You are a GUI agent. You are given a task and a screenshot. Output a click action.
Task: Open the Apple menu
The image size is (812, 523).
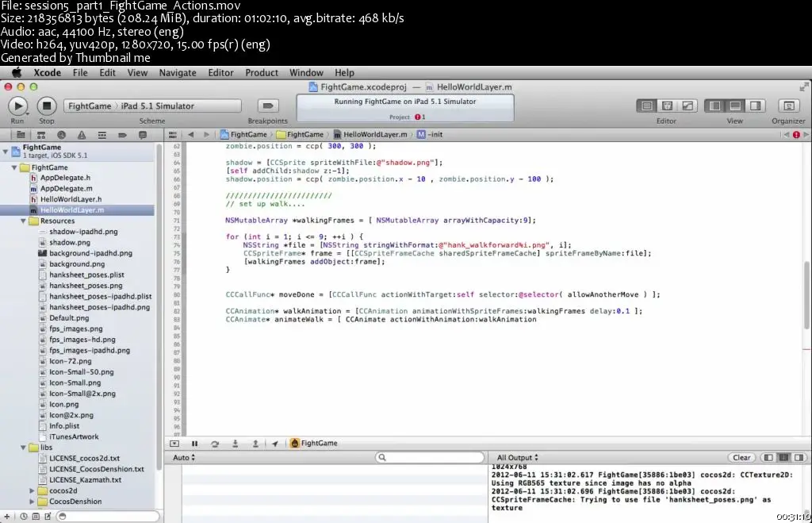[x=17, y=72]
